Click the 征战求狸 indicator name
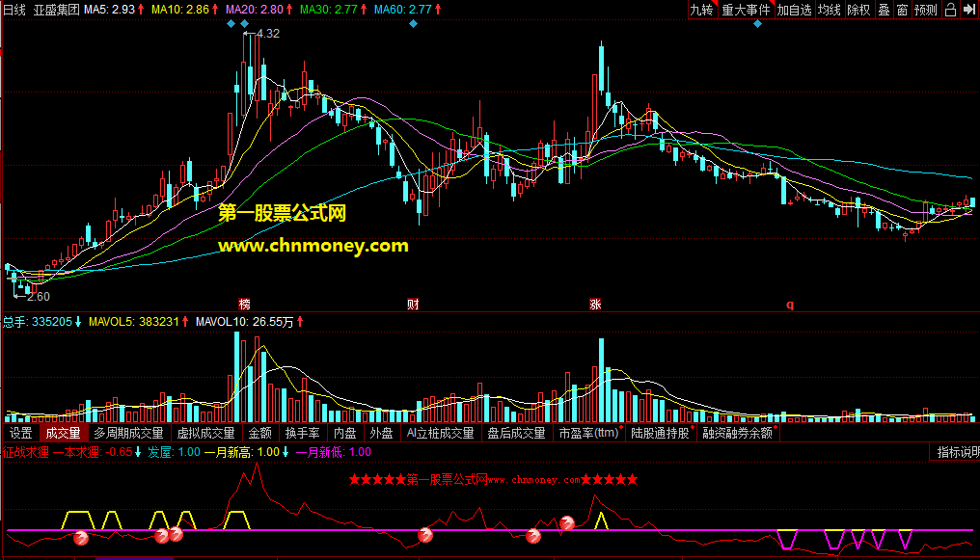The height and width of the screenshot is (560, 980). tap(26, 452)
